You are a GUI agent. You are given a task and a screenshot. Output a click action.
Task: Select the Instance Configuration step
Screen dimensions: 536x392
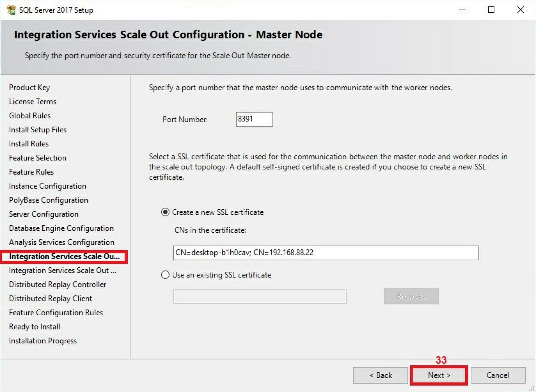coord(48,186)
